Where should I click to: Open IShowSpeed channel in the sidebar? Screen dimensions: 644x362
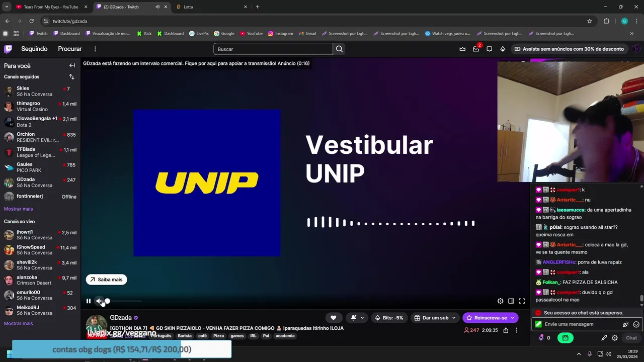[x=40, y=250]
